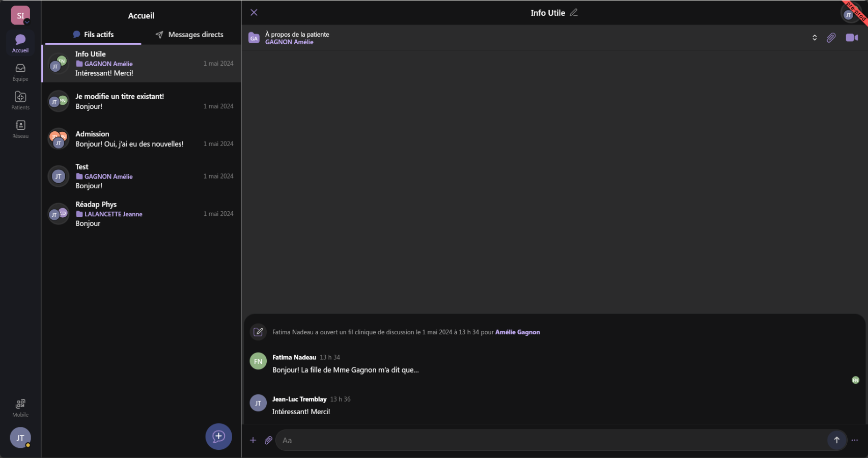Open the Réadap Phys thread

point(141,214)
